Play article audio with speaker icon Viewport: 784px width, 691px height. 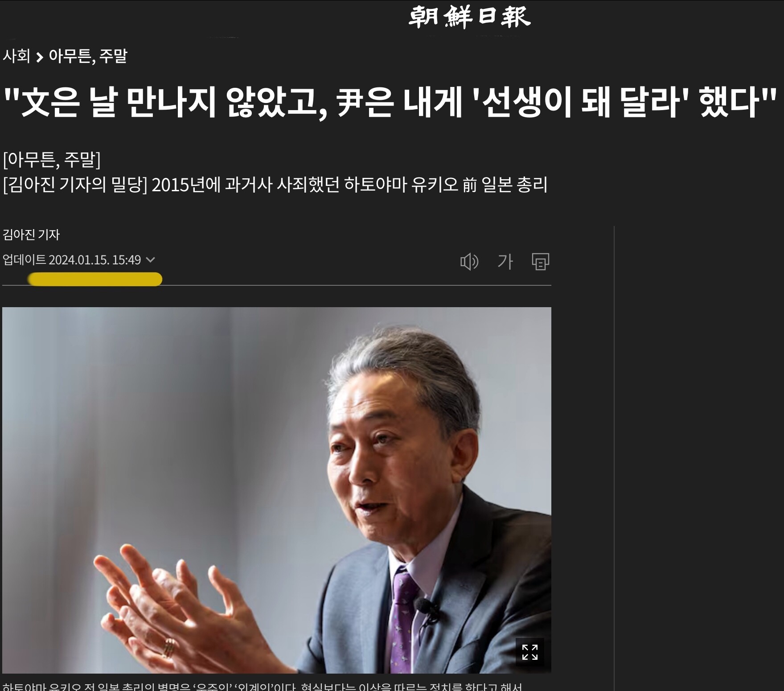pyautogui.click(x=469, y=262)
